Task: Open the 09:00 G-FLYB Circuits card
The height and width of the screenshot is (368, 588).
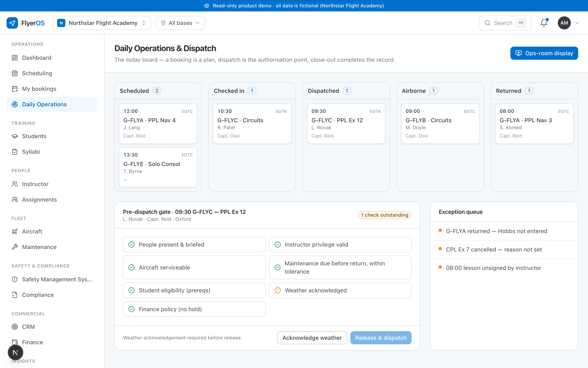Action: coord(440,124)
